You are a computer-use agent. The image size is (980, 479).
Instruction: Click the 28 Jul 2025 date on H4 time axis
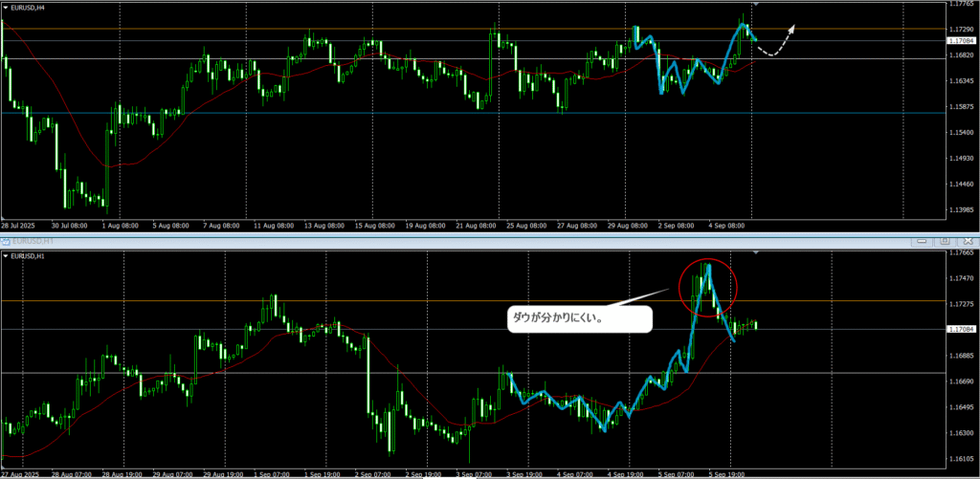[x=17, y=224]
